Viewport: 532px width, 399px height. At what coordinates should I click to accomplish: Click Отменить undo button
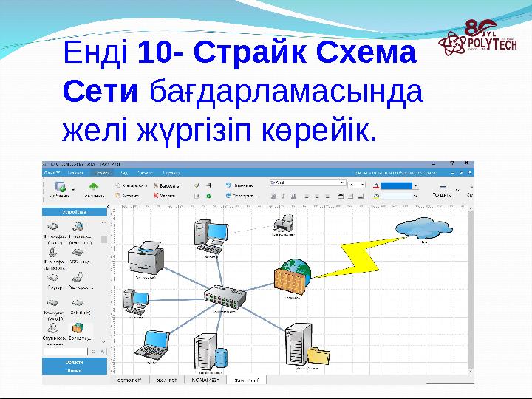point(239,185)
